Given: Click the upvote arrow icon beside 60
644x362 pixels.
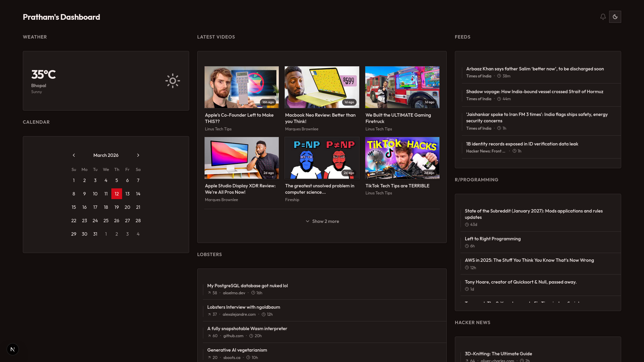Looking at the screenshot, I should tap(209, 336).
